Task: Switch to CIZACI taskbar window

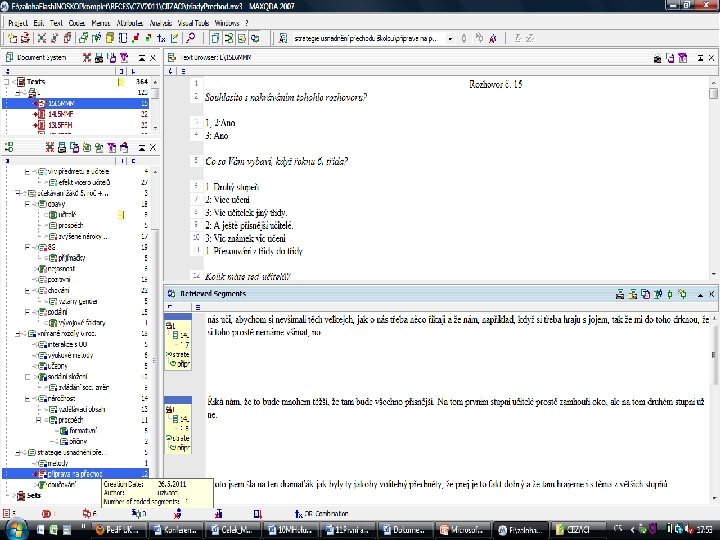Action: [x=577, y=529]
